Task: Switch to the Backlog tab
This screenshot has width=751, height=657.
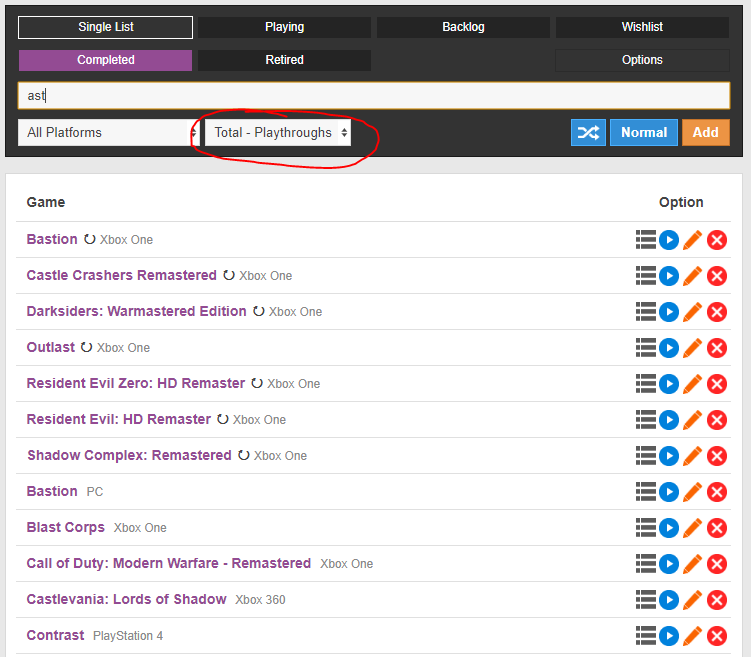Action: (x=463, y=27)
